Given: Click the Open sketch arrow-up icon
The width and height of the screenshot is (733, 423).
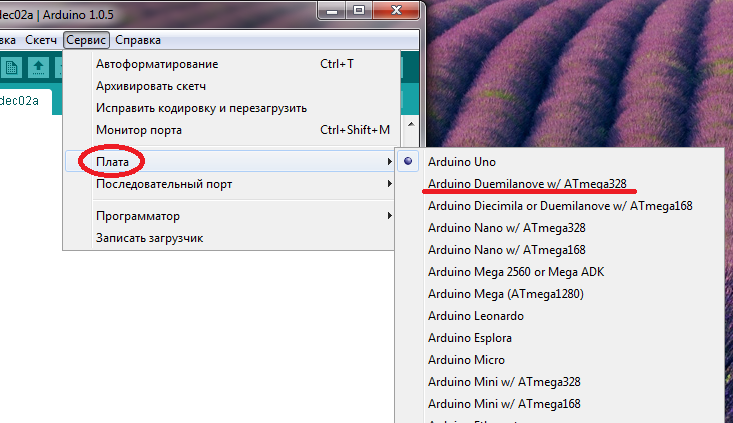Looking at the screenshot, I should 38,68.
